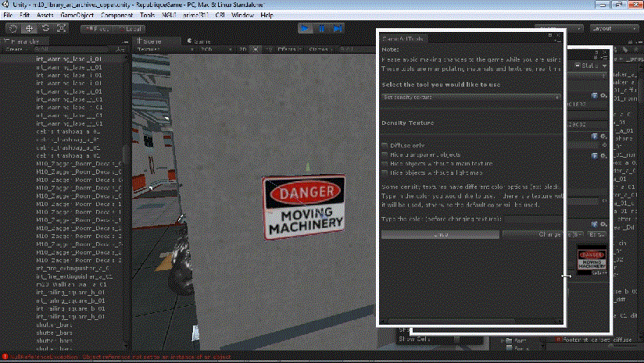Open the RGB render mode dropdown
The height and width of the screenshot is (363, 644).
[x=216, y=50]
